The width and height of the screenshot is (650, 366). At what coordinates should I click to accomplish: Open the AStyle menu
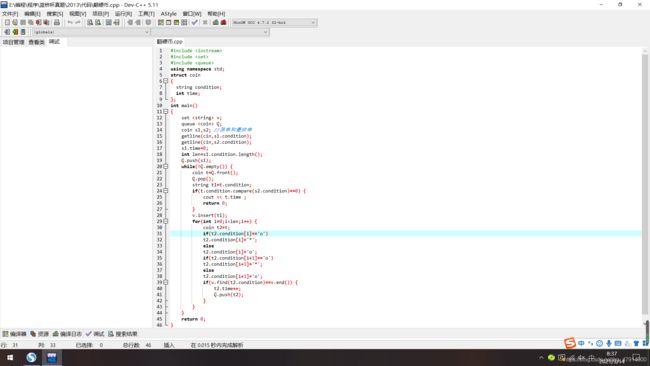[x=169, y=14]
